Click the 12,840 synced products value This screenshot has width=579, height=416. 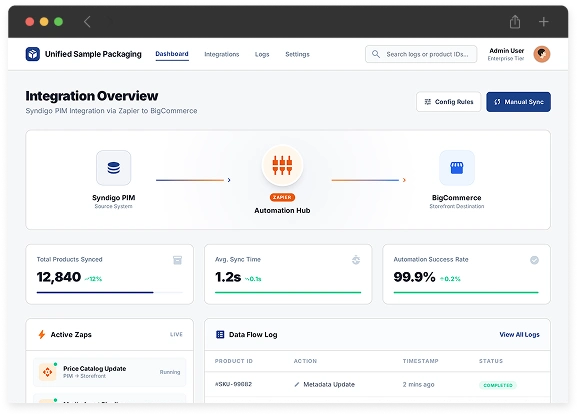pyautogui.click(x=59, y=277)
